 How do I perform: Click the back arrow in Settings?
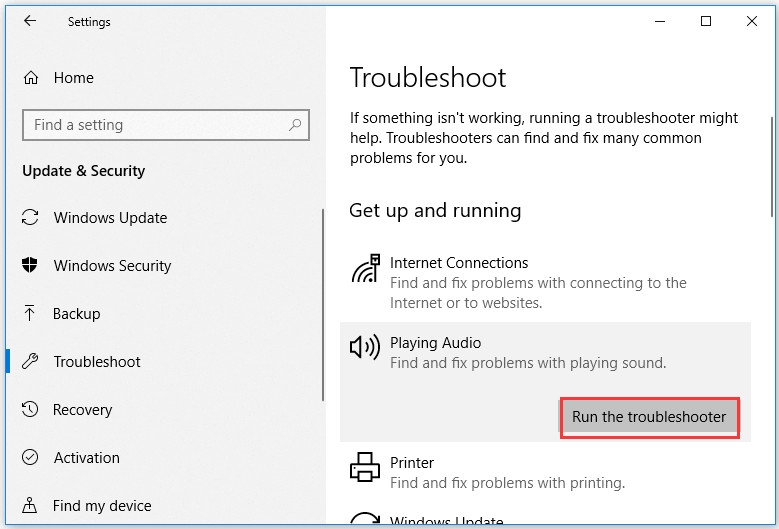(x=30, y=21)
